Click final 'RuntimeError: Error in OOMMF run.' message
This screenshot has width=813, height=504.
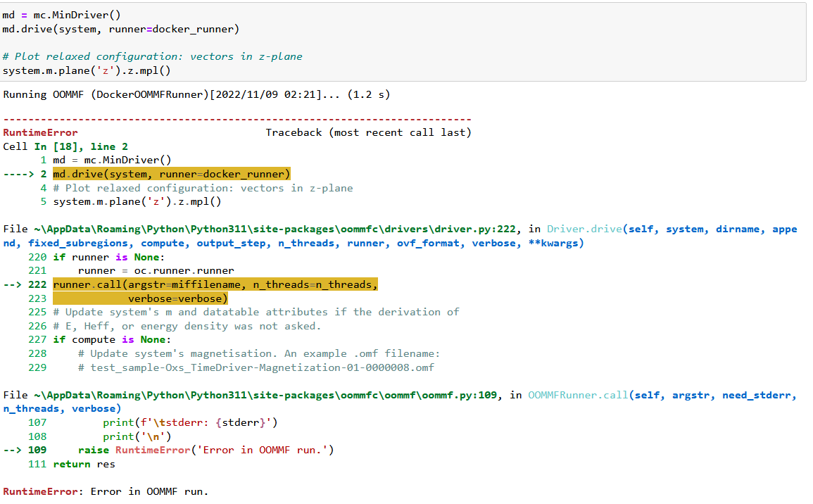point(106,491)
